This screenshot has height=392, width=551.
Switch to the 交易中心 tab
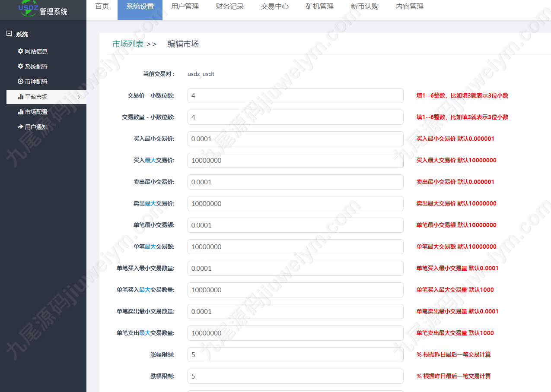point(275,6)
